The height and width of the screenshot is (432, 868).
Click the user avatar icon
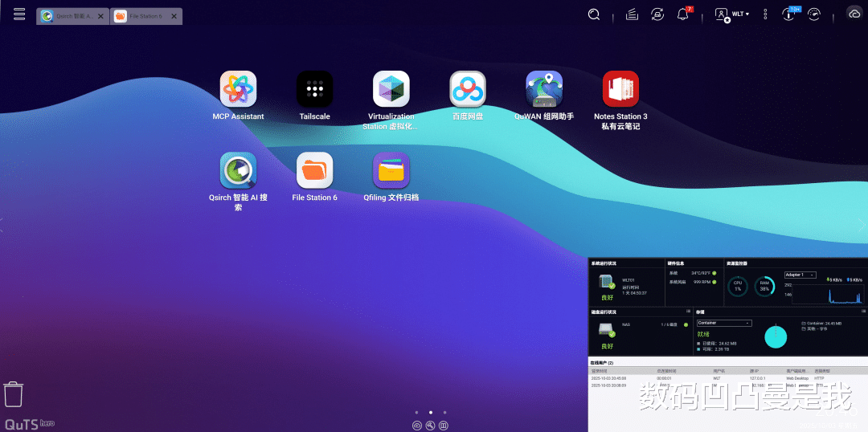(x=722, y=15)
